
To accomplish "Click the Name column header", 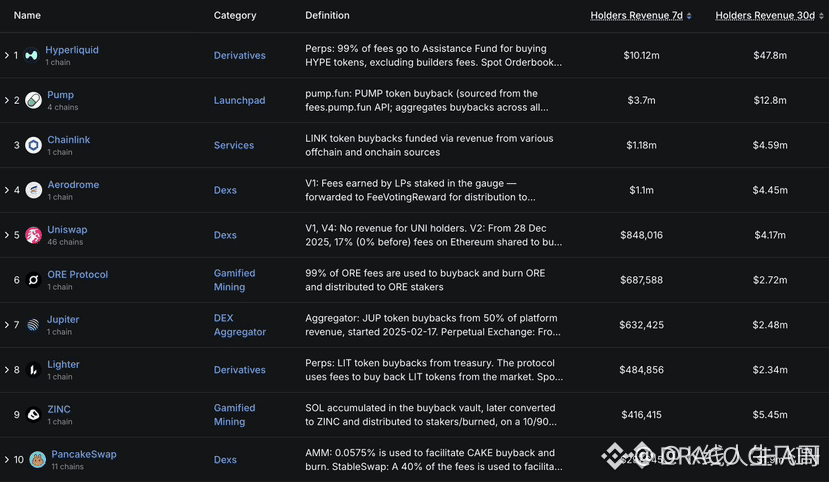I will pyautogui.click(x=27, y=15).
